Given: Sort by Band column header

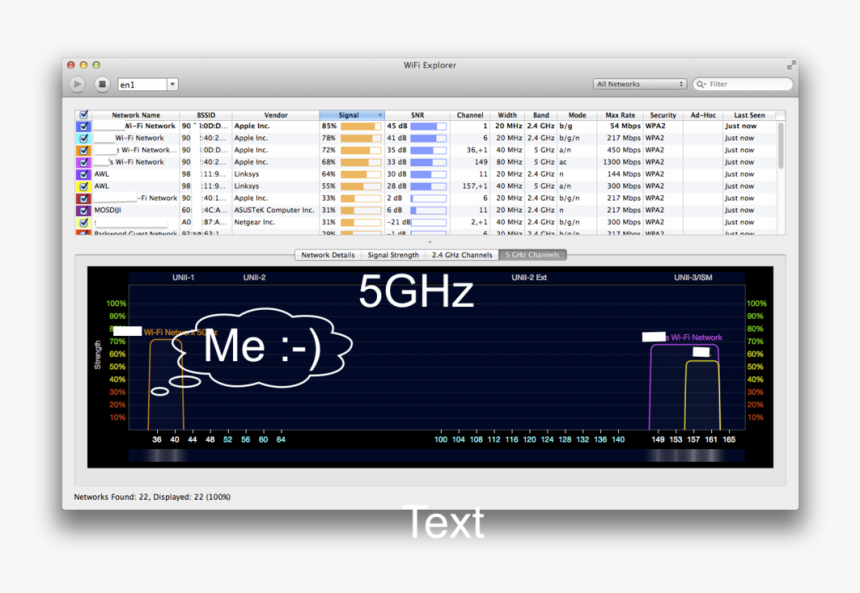Looking at the screenshot, I should point(541,115).
